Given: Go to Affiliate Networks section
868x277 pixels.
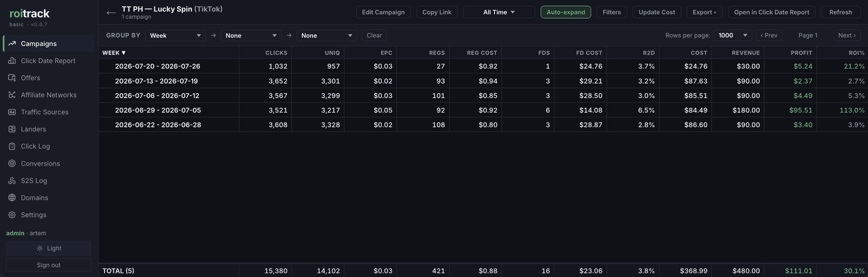Looking at the screenshot, I should click(x=49, y=95).
